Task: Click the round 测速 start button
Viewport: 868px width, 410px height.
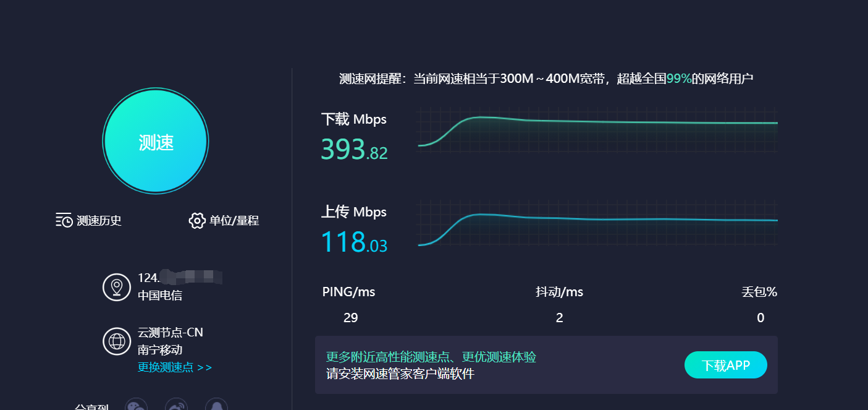Action: click(156, 141)
